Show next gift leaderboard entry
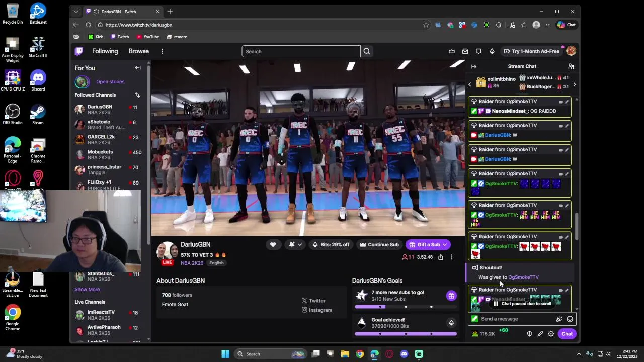This screenshot has height=362, width=644. pyautogui.click(x=575, y=84)
